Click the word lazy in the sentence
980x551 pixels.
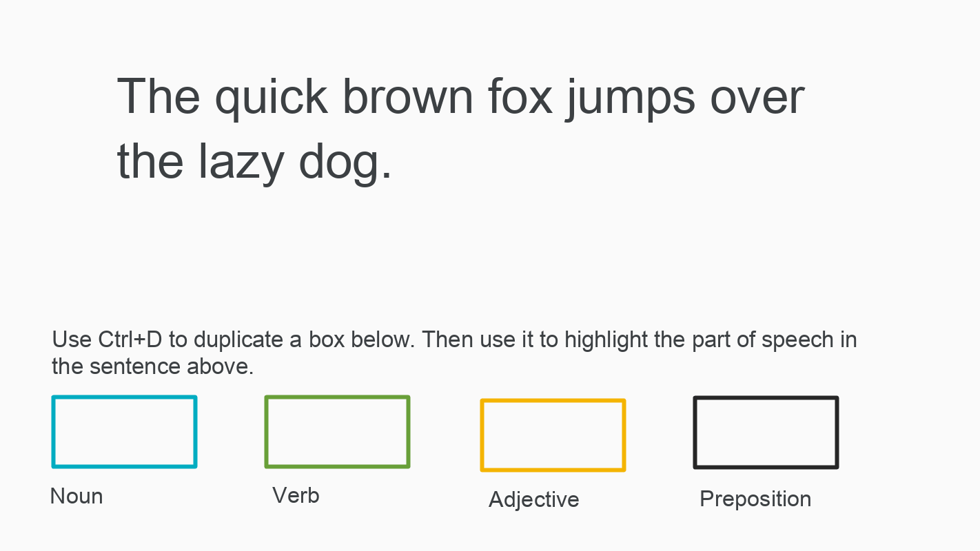pos(241,163)
